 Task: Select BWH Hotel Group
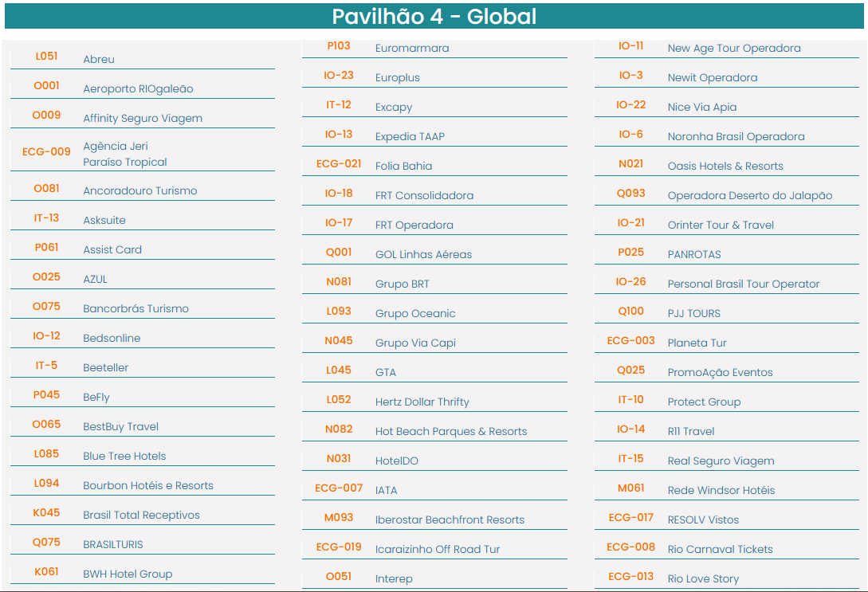click(x=128, y=574)
